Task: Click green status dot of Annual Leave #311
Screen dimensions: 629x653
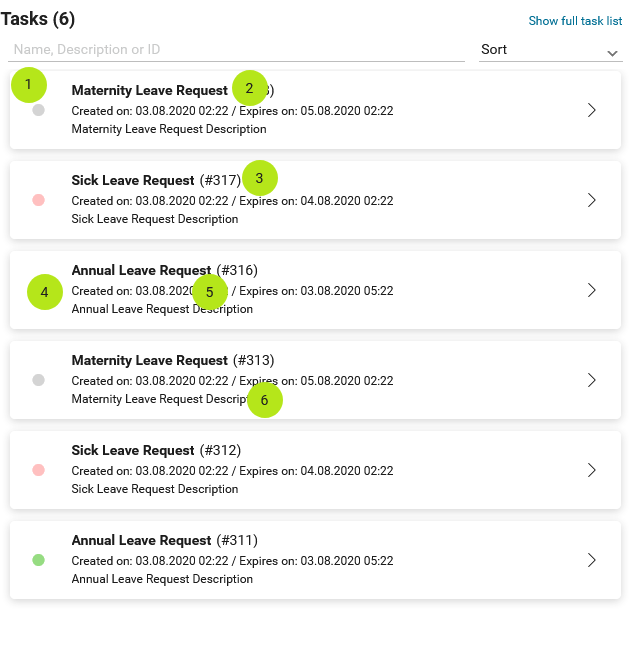Action: [38, 560]
